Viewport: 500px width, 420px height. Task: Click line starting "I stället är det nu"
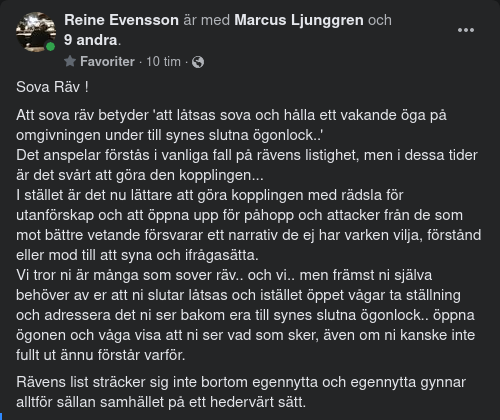(210, 195)
